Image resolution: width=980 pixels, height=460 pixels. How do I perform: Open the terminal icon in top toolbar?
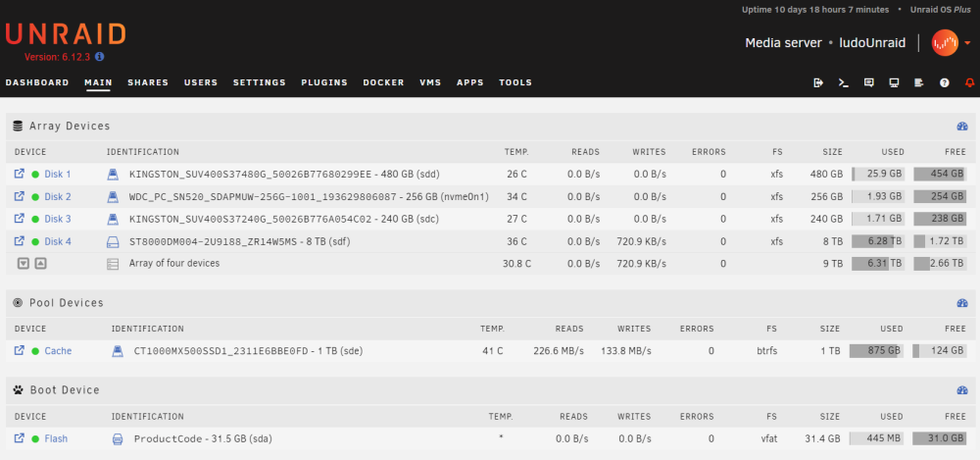pos(843,82)
